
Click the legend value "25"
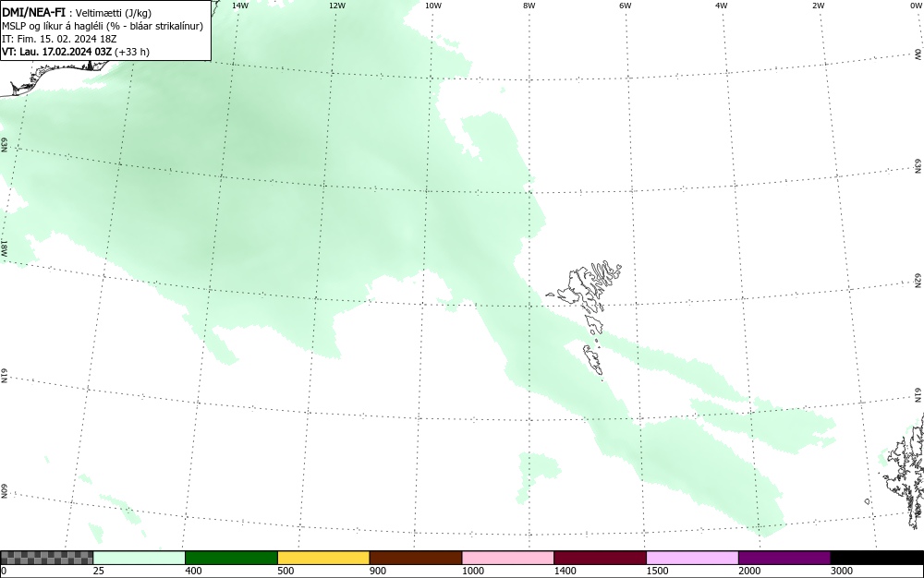(99, 571)
